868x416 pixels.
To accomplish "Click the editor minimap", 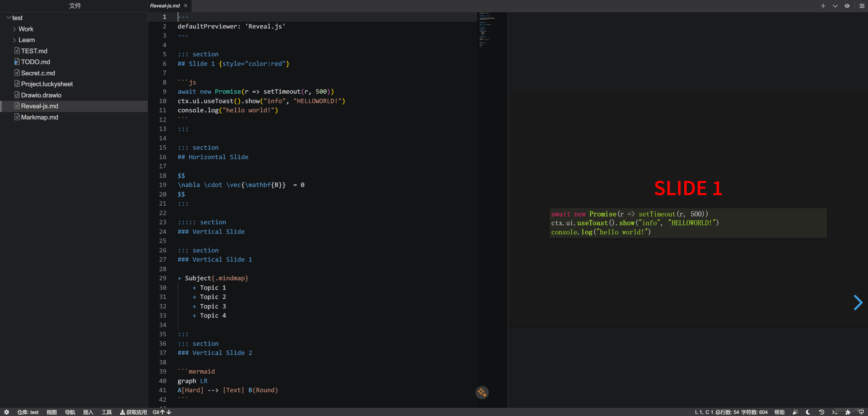I will [492, 31].
